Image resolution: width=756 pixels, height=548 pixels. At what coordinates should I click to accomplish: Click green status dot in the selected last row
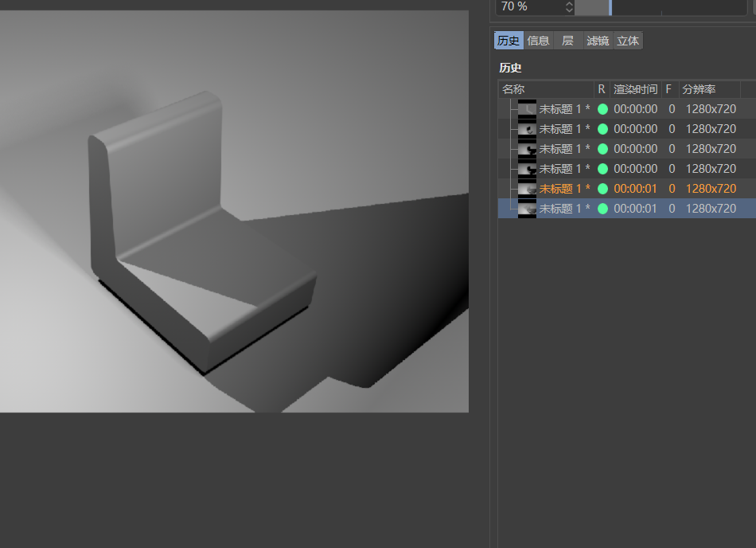tap(602, 209)
